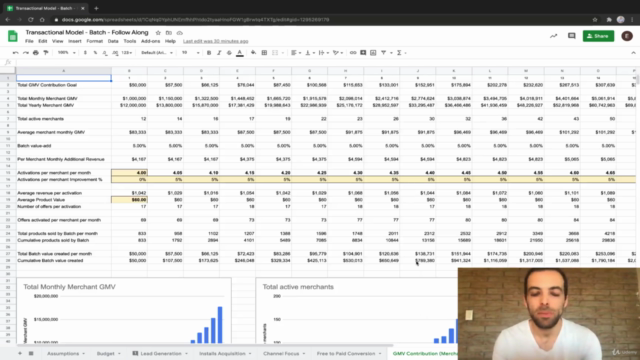The height and width of the screenshot is (360, 640).
Task: Insert a link from the toolbar
Action: click(353, 53)
